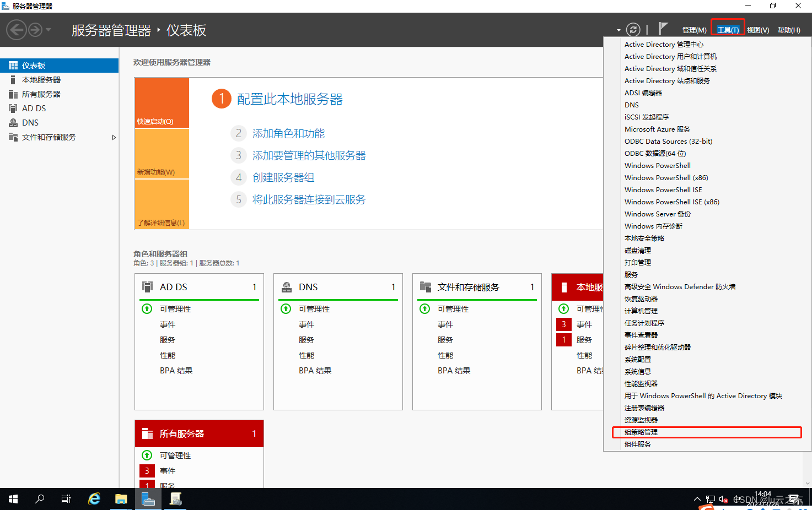Click the 可管理性 status under DNS
812x510 pixels.
[x=314, y=309]
